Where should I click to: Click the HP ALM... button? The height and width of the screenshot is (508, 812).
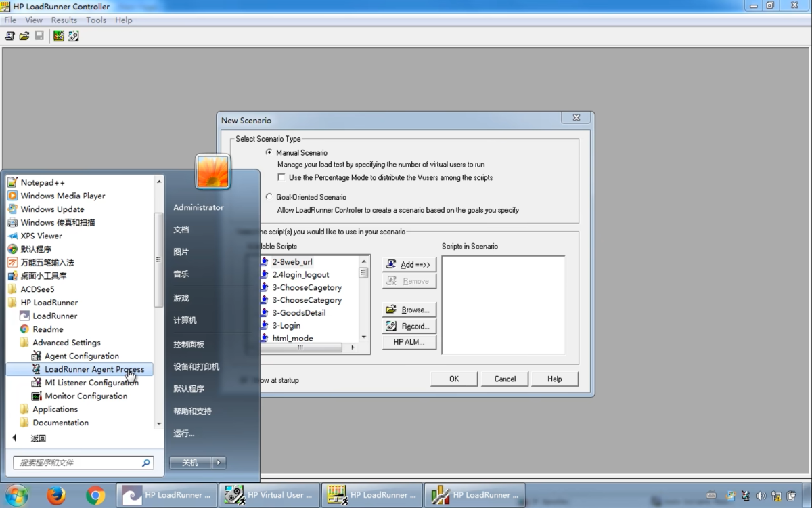tap(409, 342)
